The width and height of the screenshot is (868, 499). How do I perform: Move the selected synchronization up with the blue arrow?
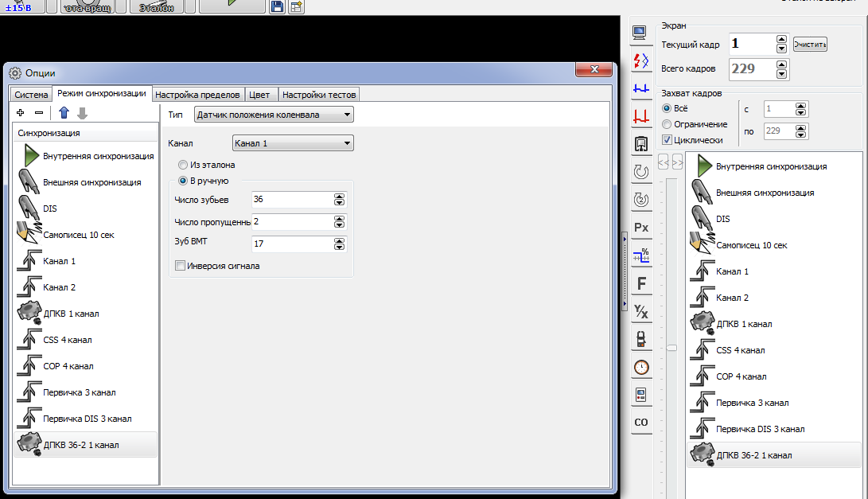pos(64,113)
